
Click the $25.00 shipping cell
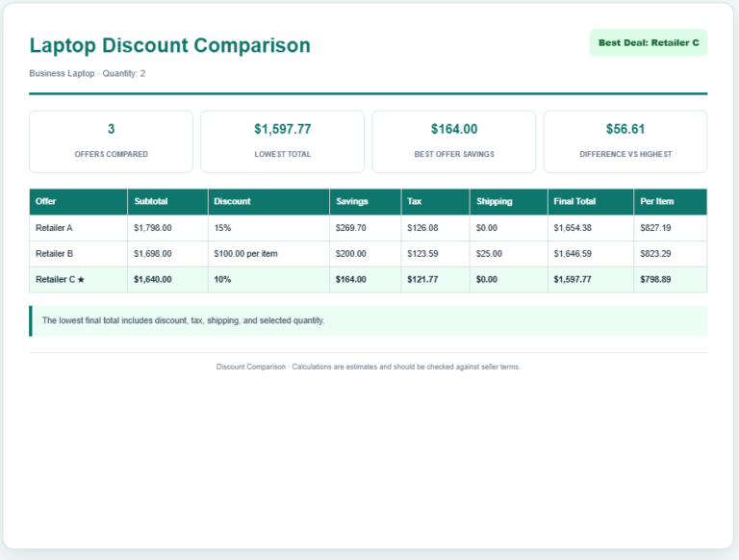pos(509,254)
